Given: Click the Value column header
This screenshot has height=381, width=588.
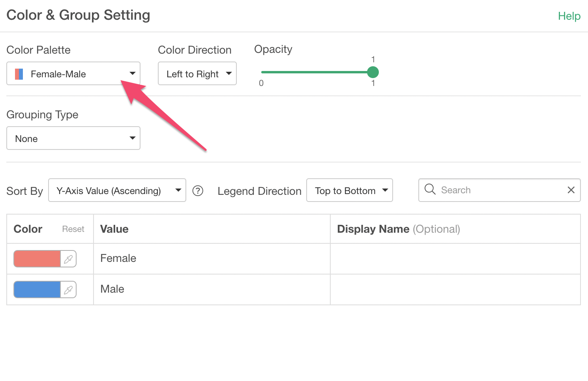Looking at the screenshot, I should [212, 229].
